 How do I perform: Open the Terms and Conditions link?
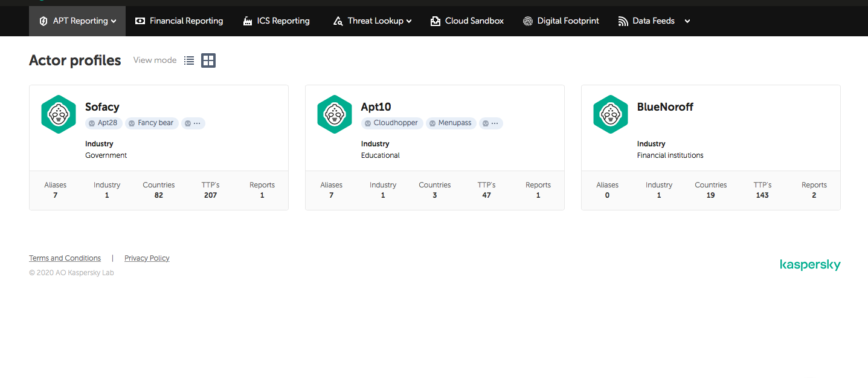coord(65,258)
